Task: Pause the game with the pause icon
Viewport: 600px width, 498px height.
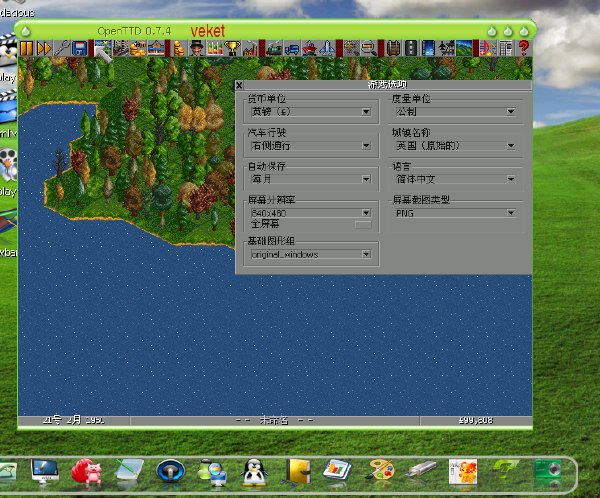Action: (26, 49)
